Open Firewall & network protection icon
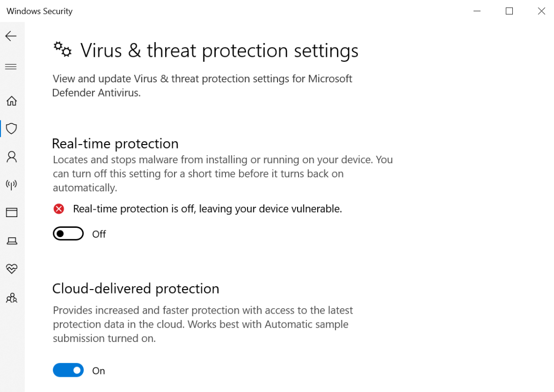The width and height of the screenshot is (554, 392). 12,184
